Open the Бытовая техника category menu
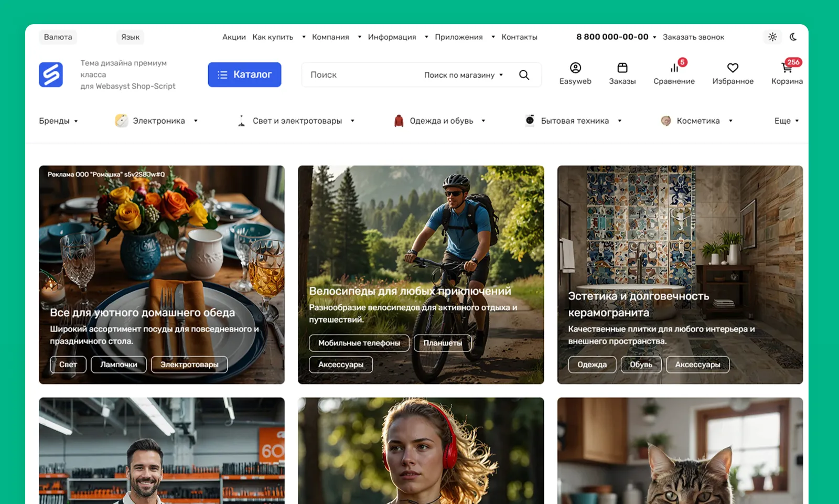839x504 pixels. click(x=575, y=121)
